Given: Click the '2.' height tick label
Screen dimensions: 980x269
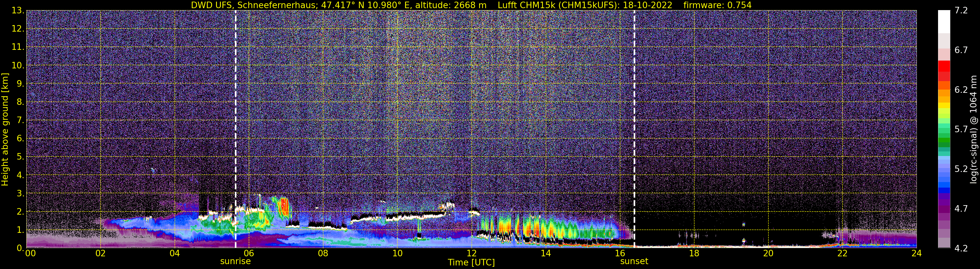Looking at the screenshot, I should 20,212.
